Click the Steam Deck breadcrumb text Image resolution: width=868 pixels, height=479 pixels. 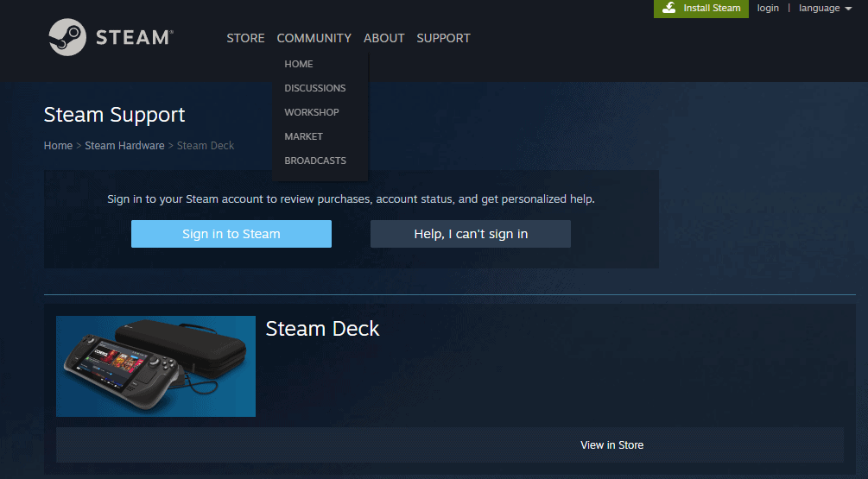pos(206,146)
